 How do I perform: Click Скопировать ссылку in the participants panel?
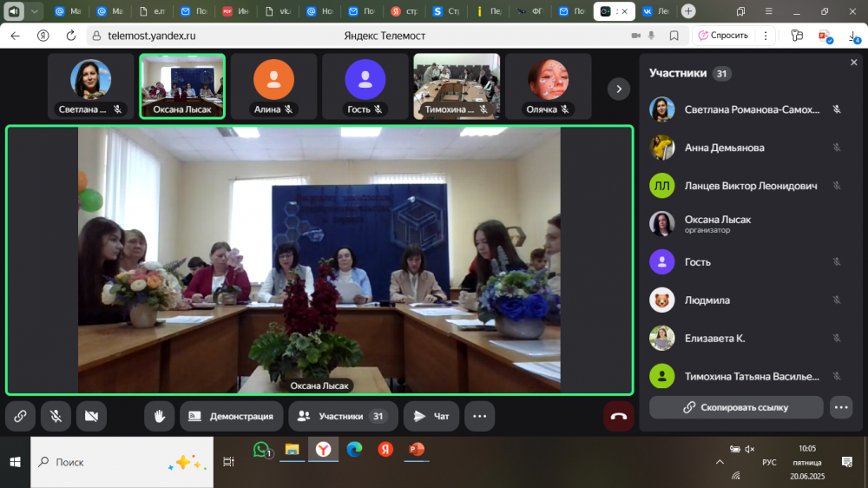pos(735,407)
